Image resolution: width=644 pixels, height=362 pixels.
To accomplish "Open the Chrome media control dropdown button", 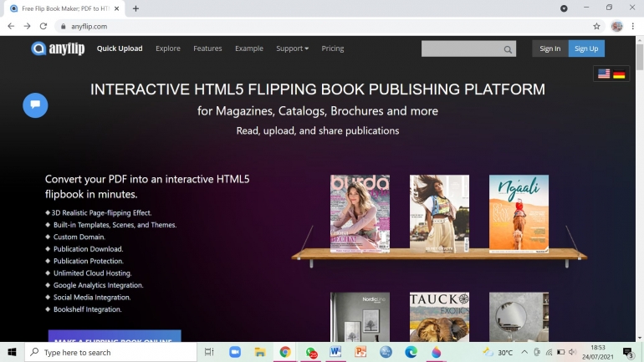I will point(564,8).
